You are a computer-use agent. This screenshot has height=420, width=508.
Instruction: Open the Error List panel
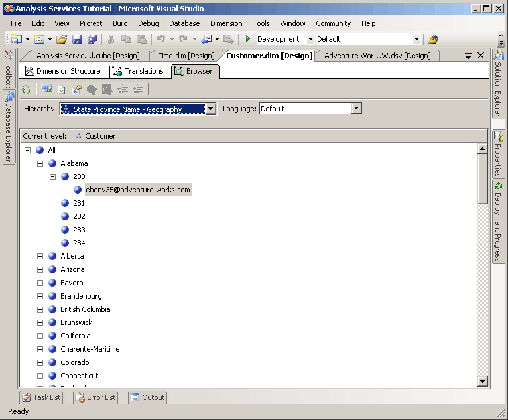coord(95,397)
